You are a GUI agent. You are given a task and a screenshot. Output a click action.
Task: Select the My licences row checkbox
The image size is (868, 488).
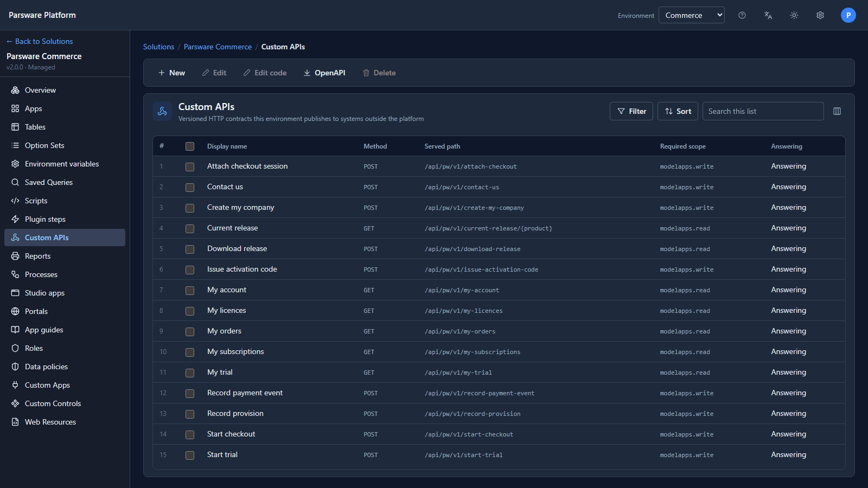click(190, 311)
